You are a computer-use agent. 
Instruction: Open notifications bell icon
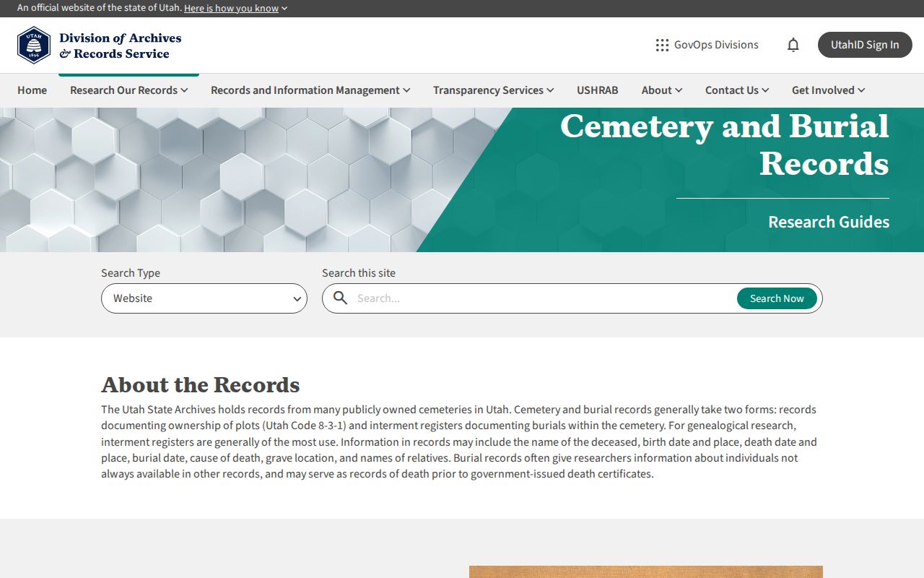click(793, 45)
